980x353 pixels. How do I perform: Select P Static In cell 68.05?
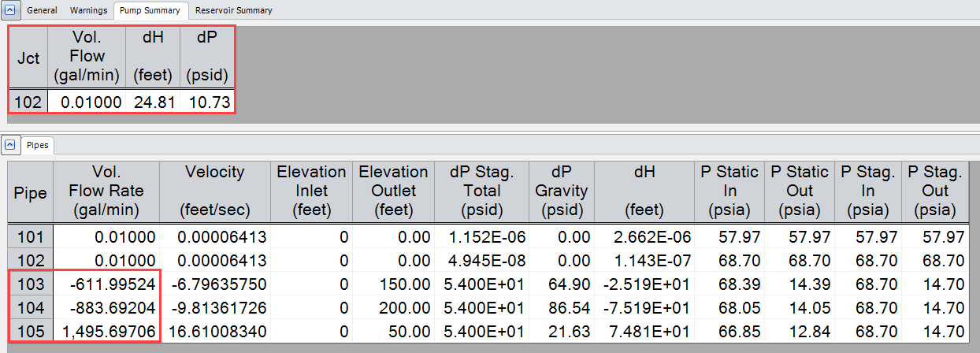click(x=731, y=307)
